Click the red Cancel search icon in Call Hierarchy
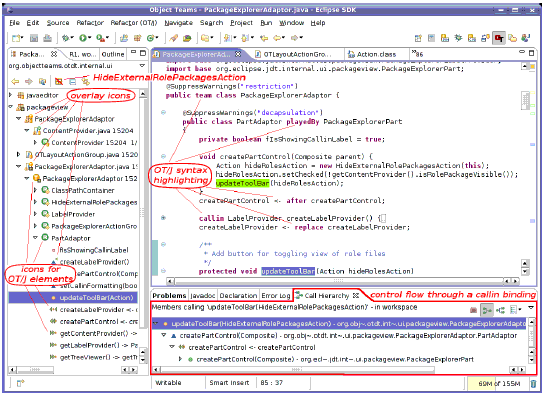Image resolution: width=545 pixels, height=396 pixels. pos(473,309)
